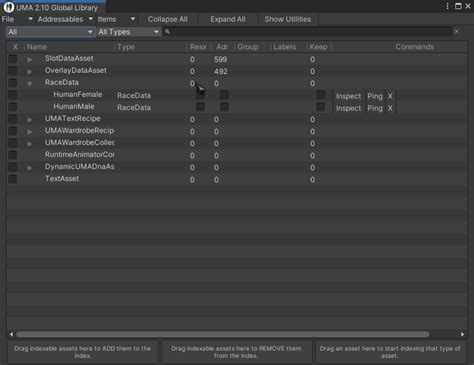Expand the UMAWardrobeCollec tree node
The height and width of the screenshot is (365, 474).
coord(29,144)
